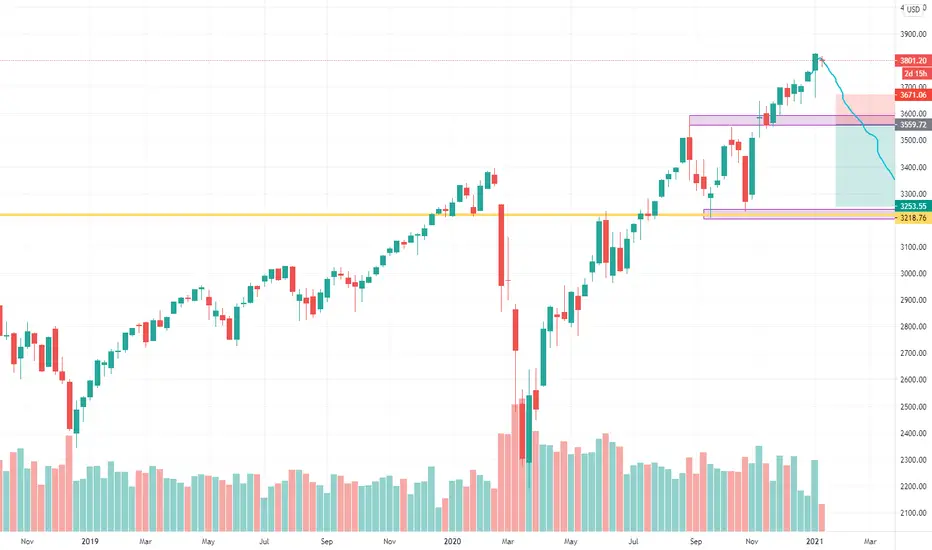The image size is (932, 550).
Task: Click the 2019 label on time axis
Action: coord(90,541)
